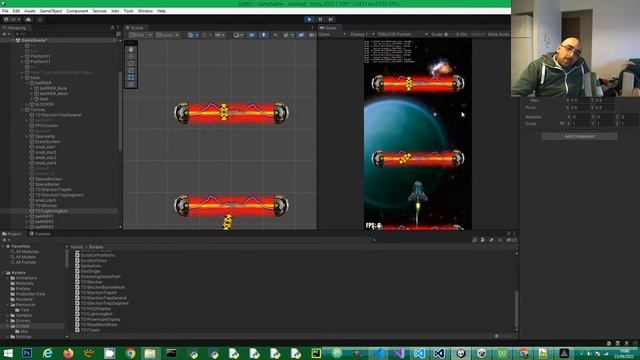Adjust the Game view Scale slider
Viewport: 640px width, 360px height.
tap(449, 34)
